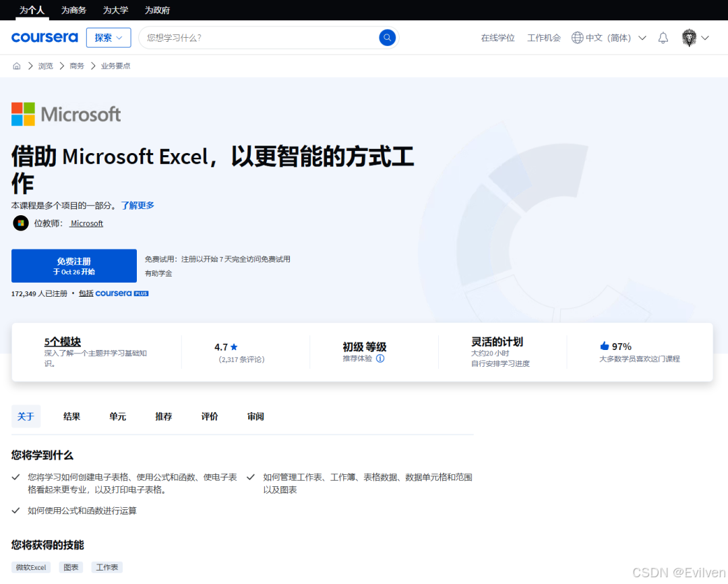Click the info icon next to 推荐体验
The width and height of the screenshot is (728, 584).
380,358
